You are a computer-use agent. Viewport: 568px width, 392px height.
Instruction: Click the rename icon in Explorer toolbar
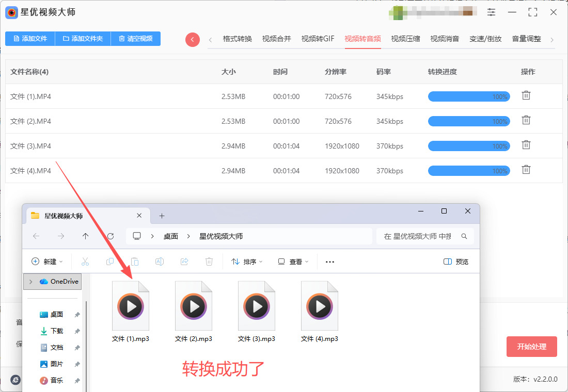tap(160, 262)
